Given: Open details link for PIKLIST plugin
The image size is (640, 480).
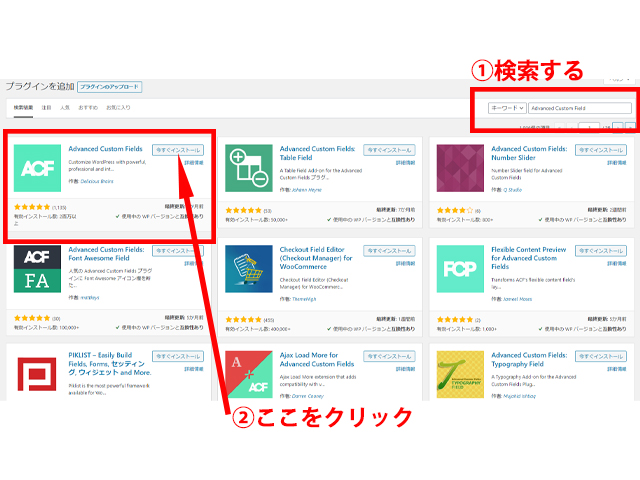Looking at the screenshot, I should click(x=194, y=369).
